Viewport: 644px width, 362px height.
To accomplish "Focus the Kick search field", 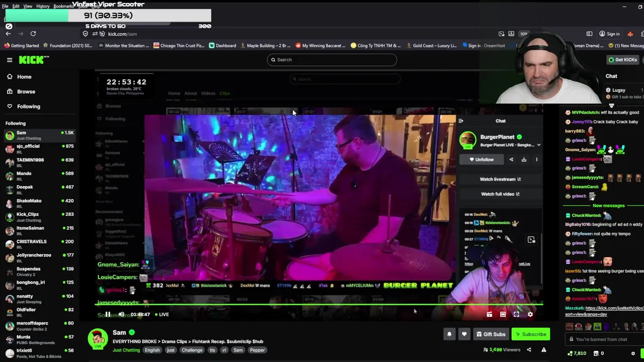I will [332, 60].
